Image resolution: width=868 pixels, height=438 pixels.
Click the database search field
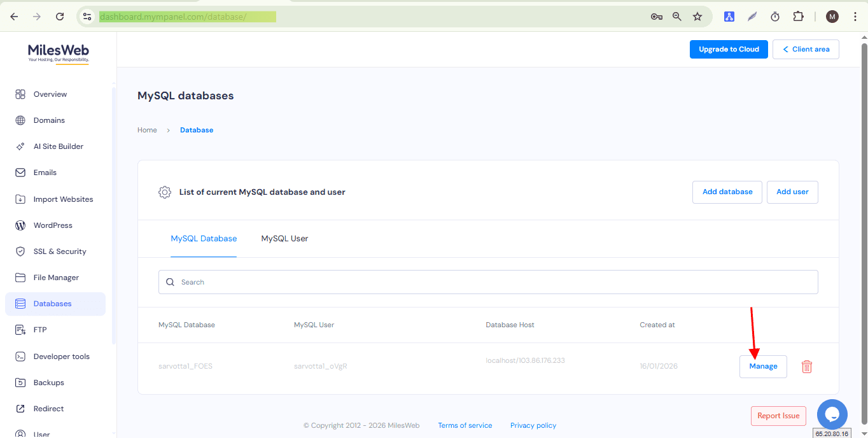pyautogui.click(x=488, y=281)
